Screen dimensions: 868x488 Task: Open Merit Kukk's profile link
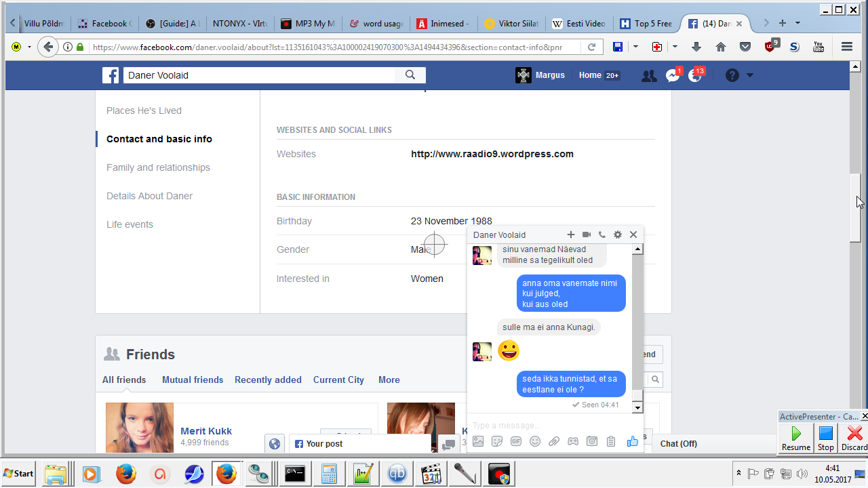pyautogui.click(x=206, y=431)
